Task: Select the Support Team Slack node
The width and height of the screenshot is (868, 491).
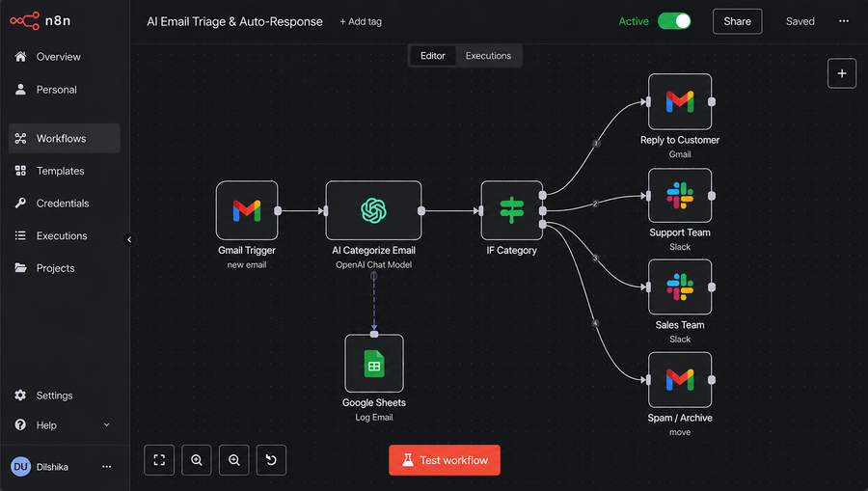Action: [x=680, y=196]
